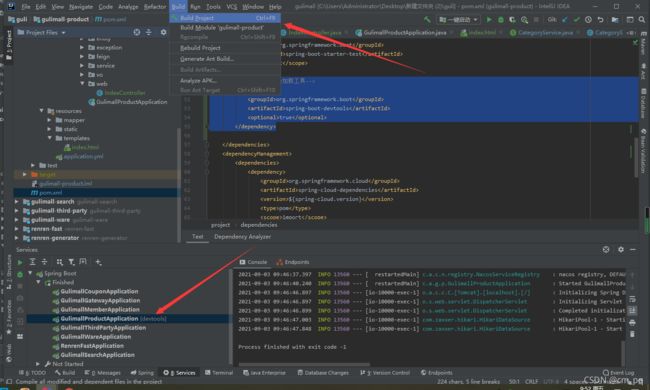Screen dimensions: 650x390
Task: Click the gulimall-product breadcrumb
Action: tap(61, 19)
